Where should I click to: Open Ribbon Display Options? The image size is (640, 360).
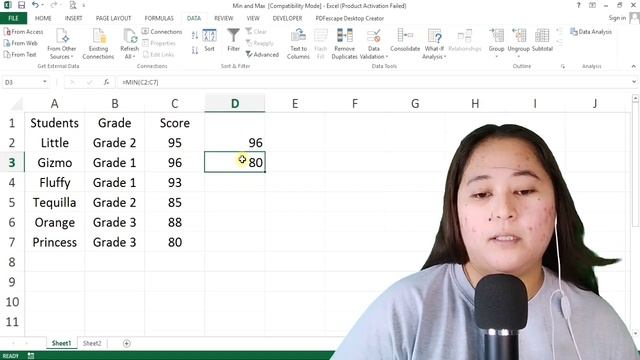tap(592, 5)
